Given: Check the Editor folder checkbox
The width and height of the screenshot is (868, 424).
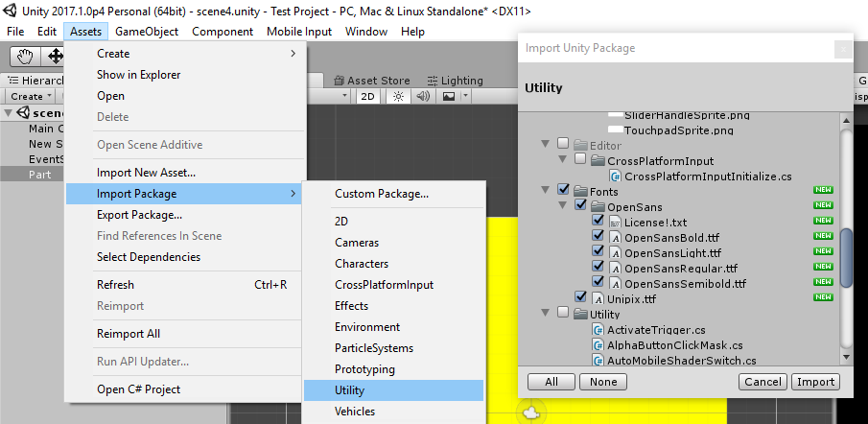Looking at the screenshot, I should tap(563, 143).
